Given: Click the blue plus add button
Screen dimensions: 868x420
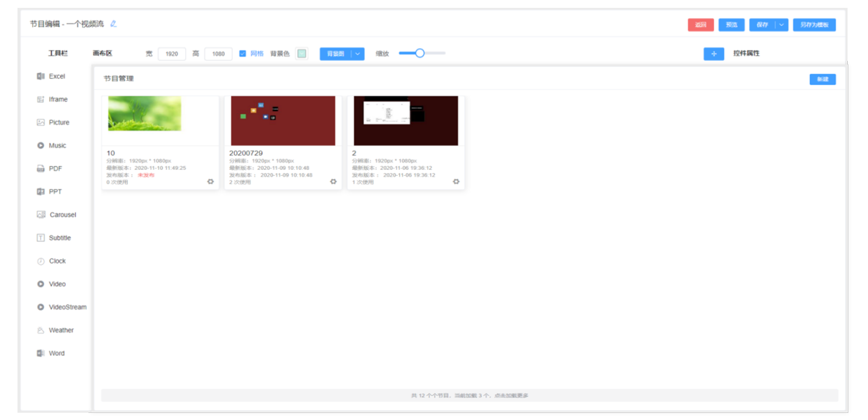Looking at the screenshot, I should point(713,54).
